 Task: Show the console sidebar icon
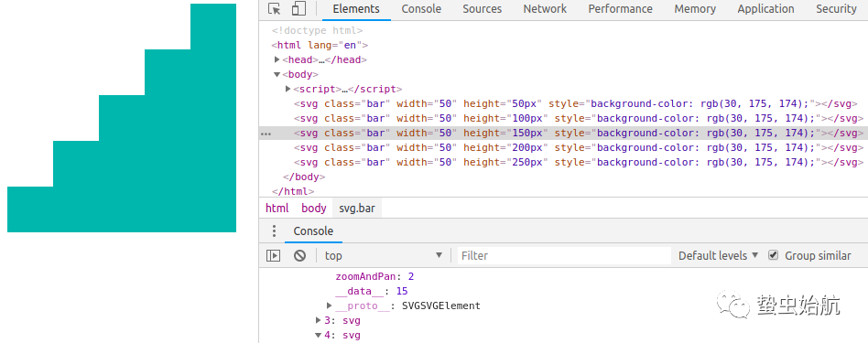click(274, 255)
